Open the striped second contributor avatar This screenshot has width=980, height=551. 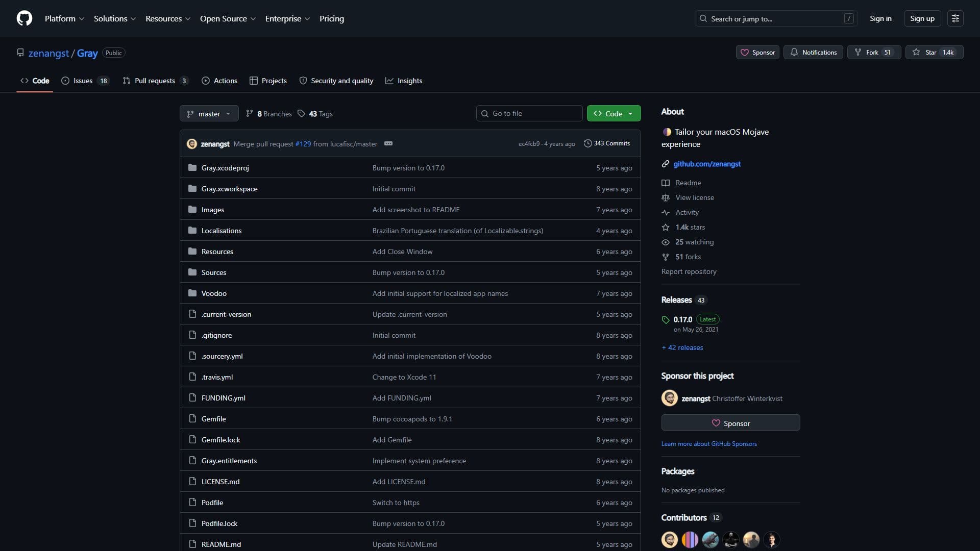click(690, 539)
